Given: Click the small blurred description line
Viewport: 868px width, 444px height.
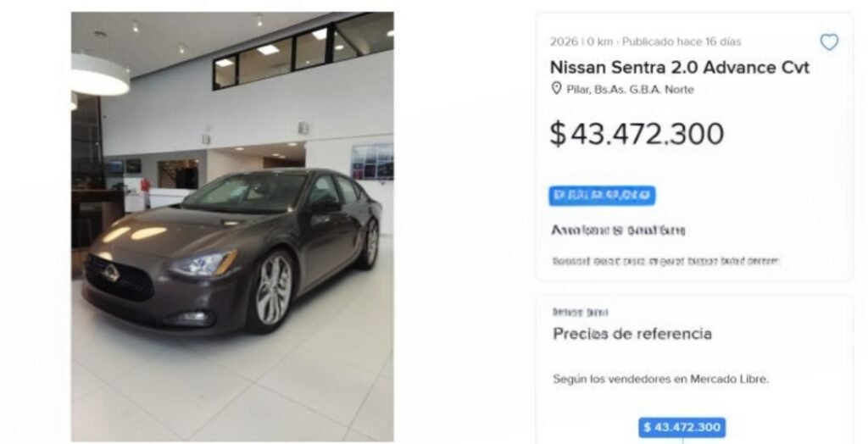Looking at the screenshot, I should (x=666, y=260).
